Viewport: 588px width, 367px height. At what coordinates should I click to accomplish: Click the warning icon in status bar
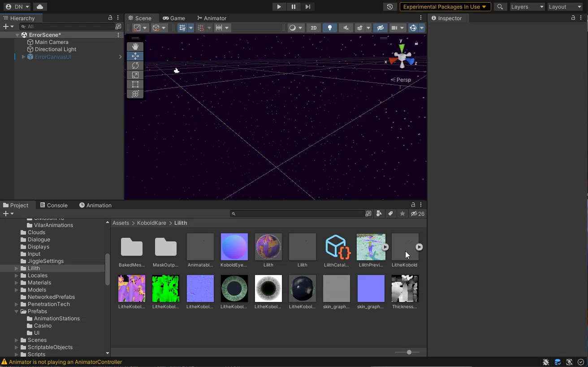pos(4,362)
